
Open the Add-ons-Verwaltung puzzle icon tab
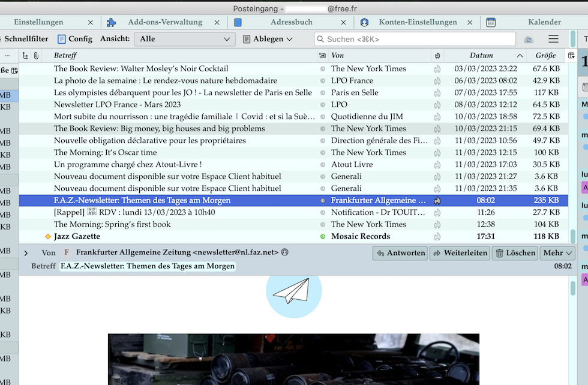click(112, 23)
